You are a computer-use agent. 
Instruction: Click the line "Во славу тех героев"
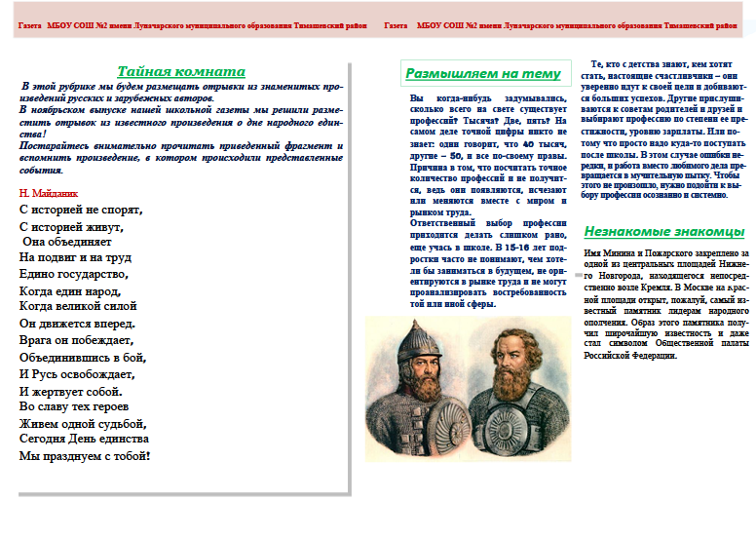coord(74,406)
